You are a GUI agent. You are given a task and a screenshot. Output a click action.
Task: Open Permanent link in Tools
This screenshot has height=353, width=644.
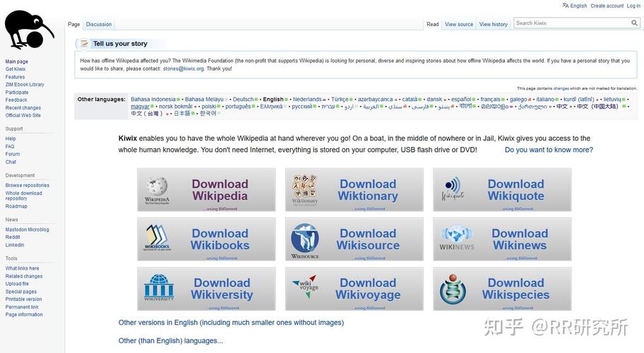(22, 306)
